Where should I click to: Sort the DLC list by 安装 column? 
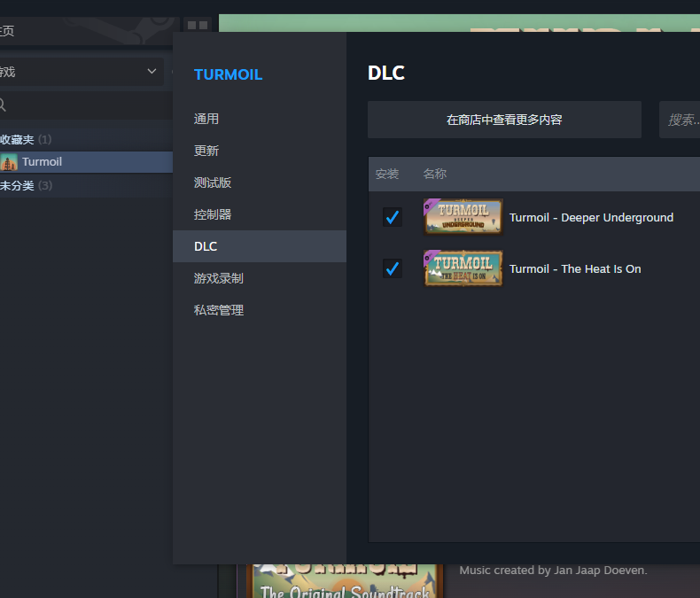click(387, 174)
